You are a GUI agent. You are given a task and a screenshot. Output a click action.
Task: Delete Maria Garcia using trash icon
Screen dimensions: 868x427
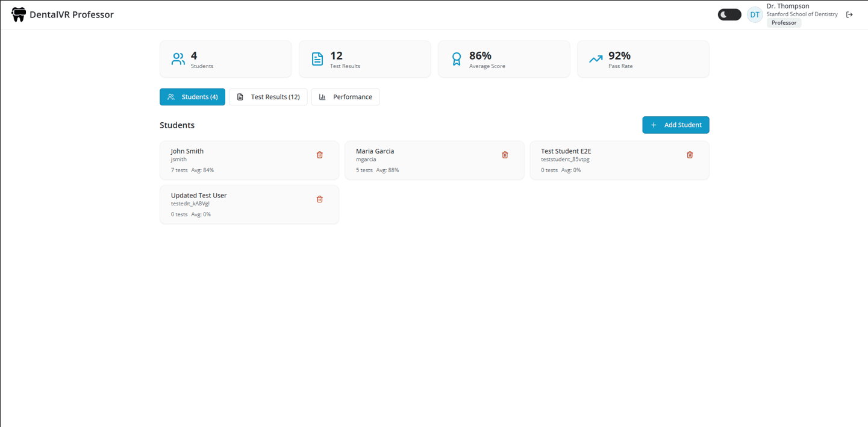point(505,155)
